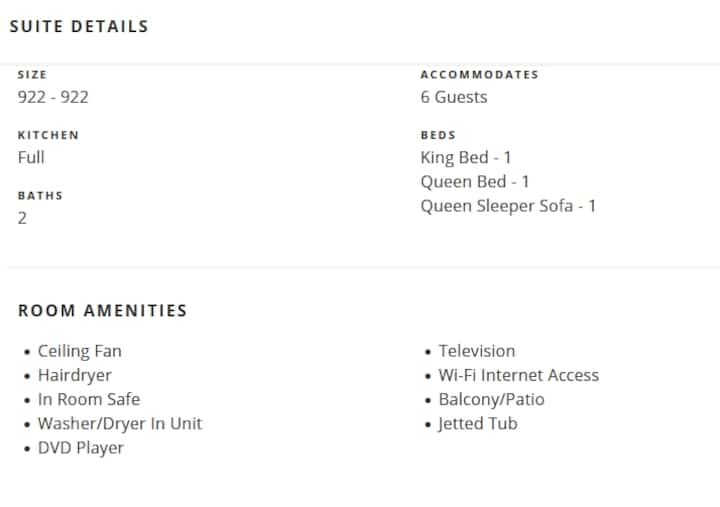The height and width of the screenshot is (507, 720).
Task: Select the Ceiling Fan amenity
Action: point(80,351)
